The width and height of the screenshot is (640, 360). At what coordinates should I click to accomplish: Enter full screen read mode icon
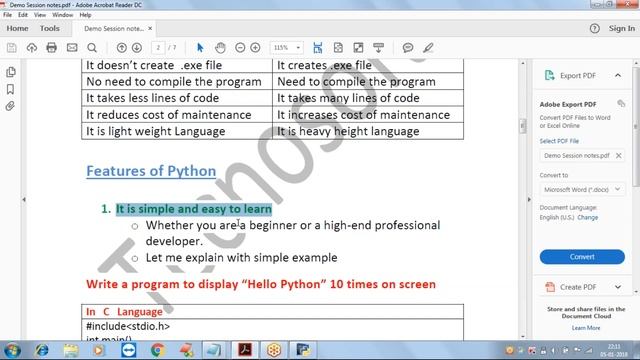click(358, 48)
